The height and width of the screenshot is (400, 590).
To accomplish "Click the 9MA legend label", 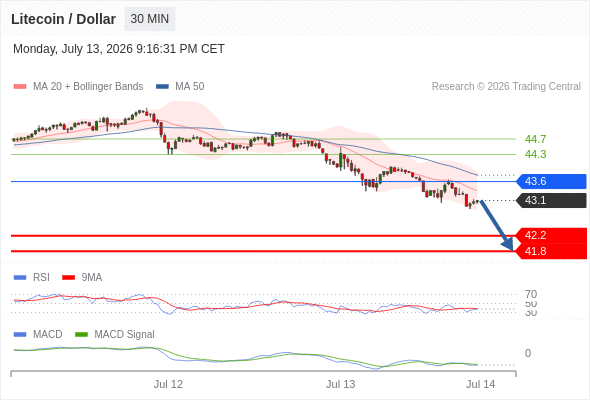I will (x=92, y=278).
